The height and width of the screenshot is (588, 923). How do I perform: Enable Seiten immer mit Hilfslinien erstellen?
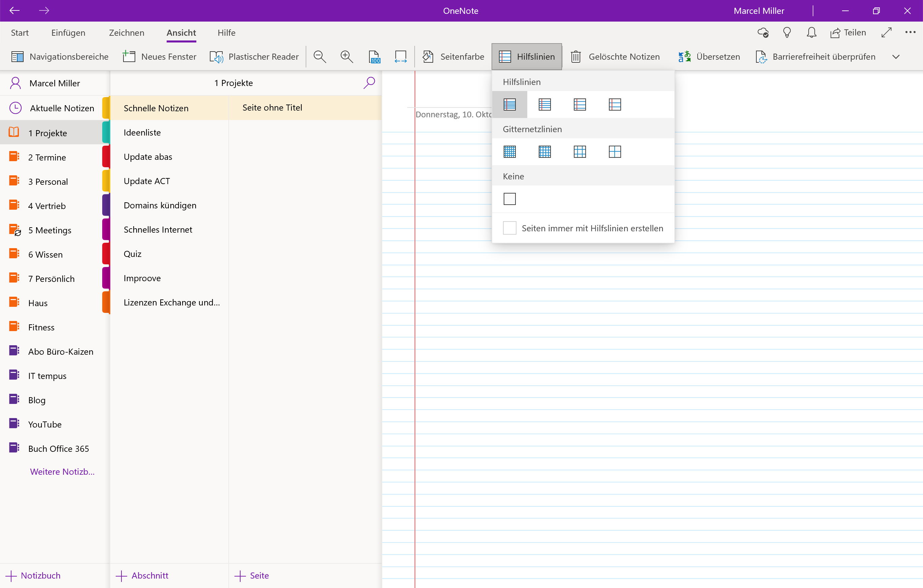pyautogui.click(x=510, y=228)
